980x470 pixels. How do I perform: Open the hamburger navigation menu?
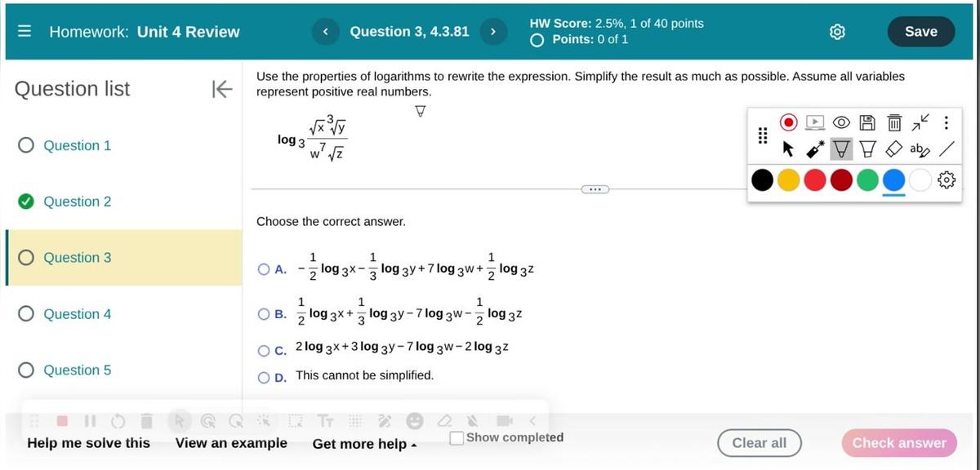24,31
